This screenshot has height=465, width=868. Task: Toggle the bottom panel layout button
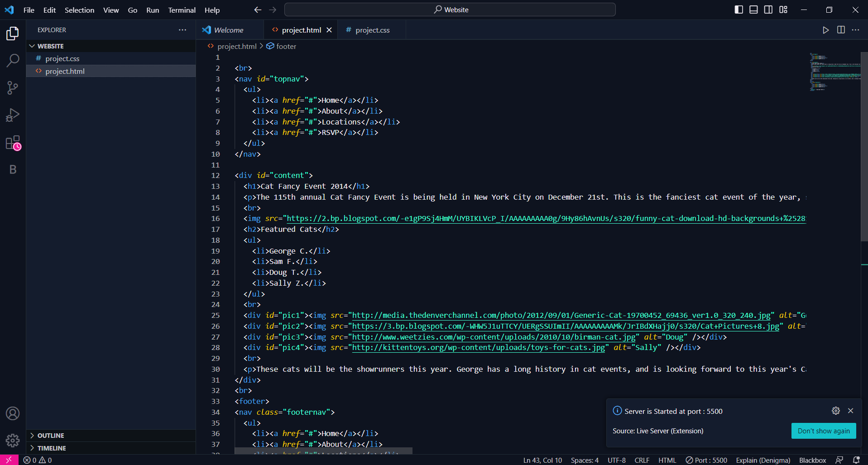coord(753,10)
